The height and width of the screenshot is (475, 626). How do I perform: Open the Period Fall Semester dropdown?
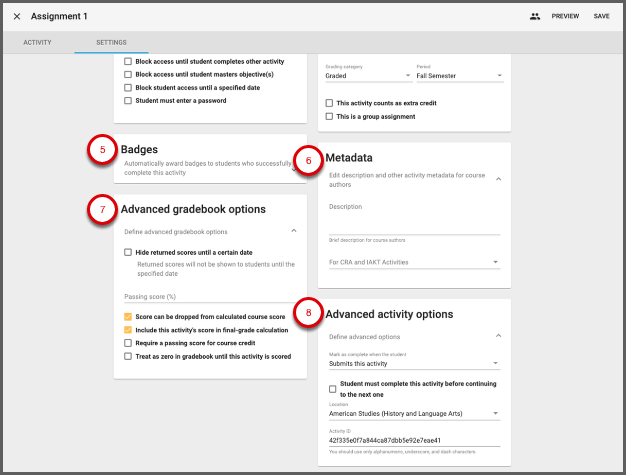(458, 76)
